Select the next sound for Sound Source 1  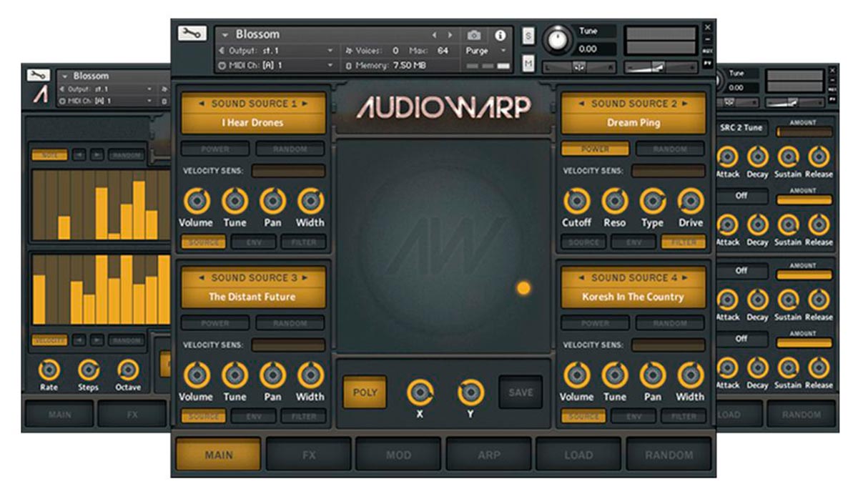(x=305, y=104)
